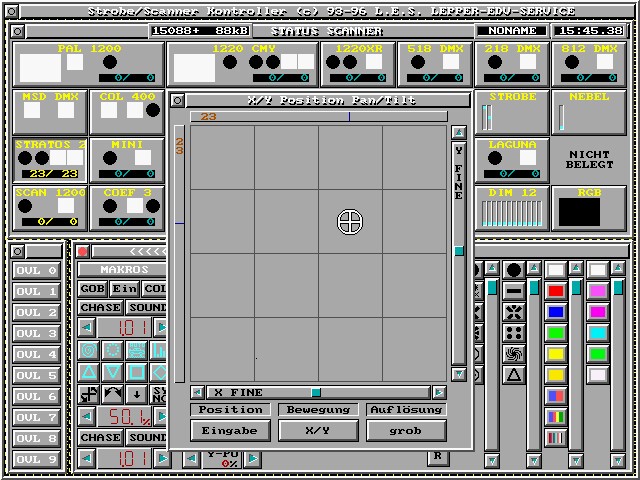
Task: Toggle the COL 400 fixture panel
Action: click(127, 112)
